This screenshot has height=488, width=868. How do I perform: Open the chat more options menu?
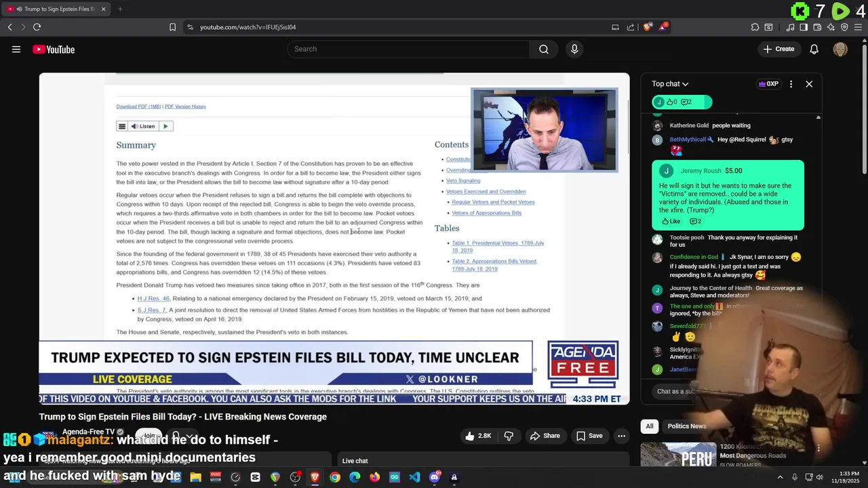pyautogui.click(x=791, y=84)
